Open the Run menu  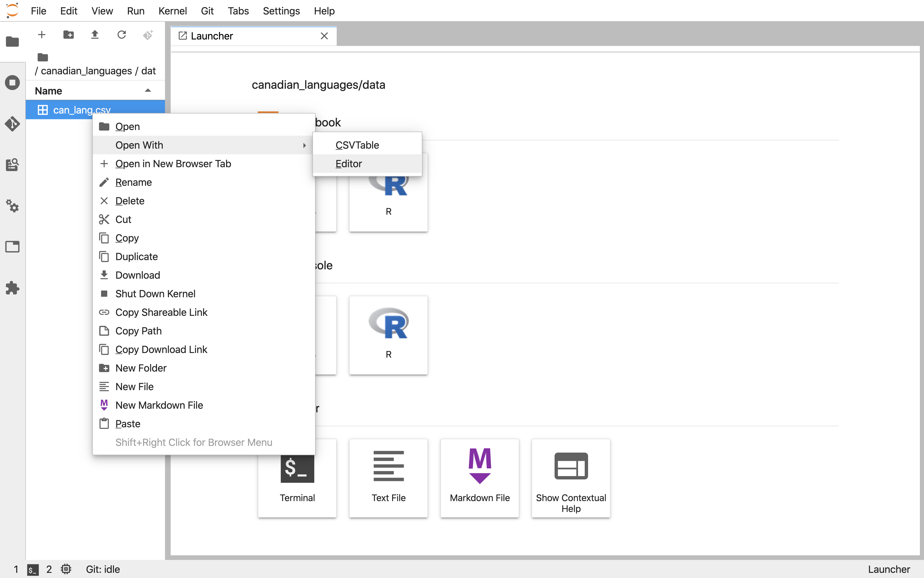pos(136,11)
